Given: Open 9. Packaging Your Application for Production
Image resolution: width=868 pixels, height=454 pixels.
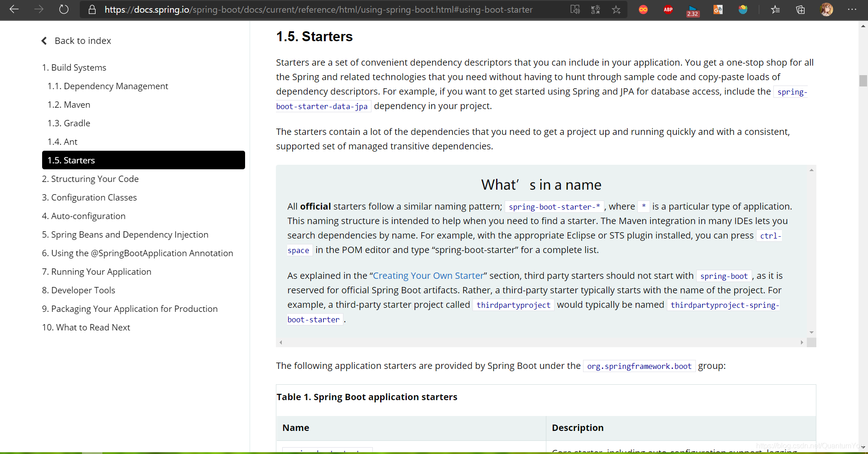Looking at the screenshot, I should (130, 309).
